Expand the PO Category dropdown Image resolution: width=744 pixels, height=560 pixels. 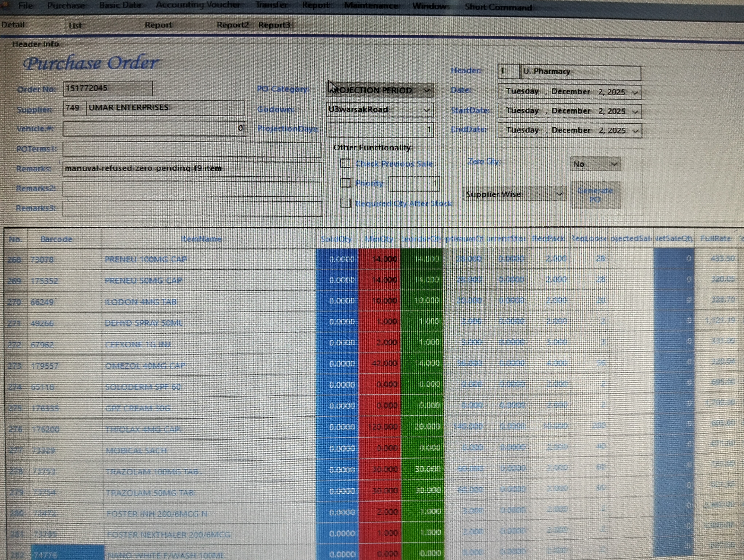click(x=426, y=90)
